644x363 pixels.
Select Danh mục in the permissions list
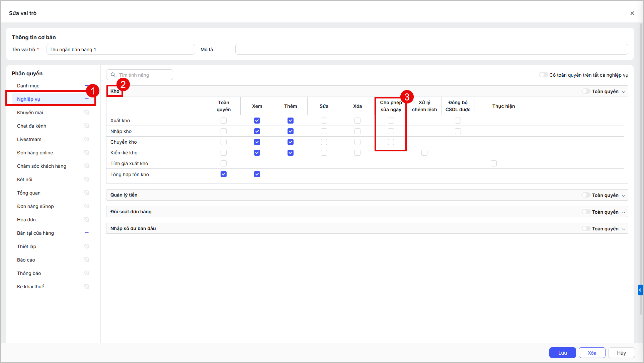(53, 86)
